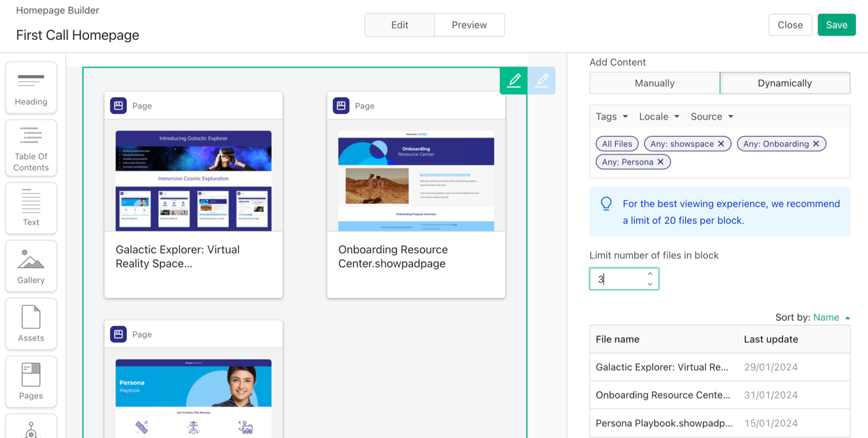The image size is (868, 438).
Task: Remove the 'Any: Onboarding' tag filter
Action: pyautogui.click(x=816, y=144)
